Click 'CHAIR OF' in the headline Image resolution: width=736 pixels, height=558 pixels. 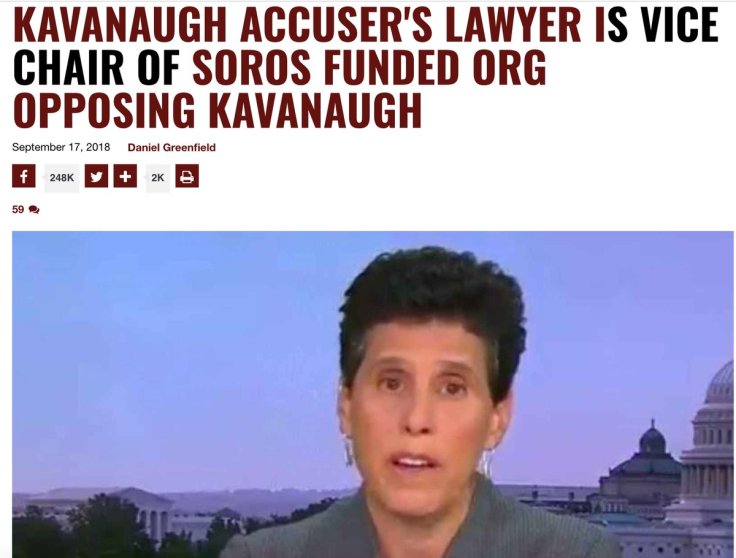pyautogui.click(x=97, y=67)
